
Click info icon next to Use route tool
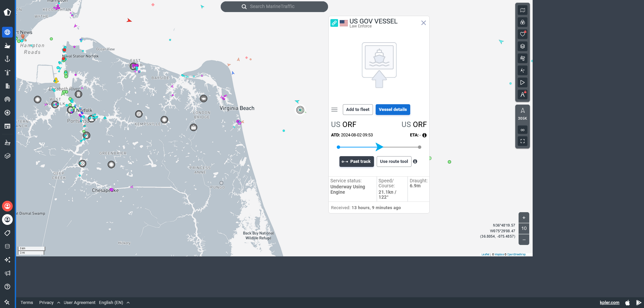pyautogui.click(x=415, y=162)
